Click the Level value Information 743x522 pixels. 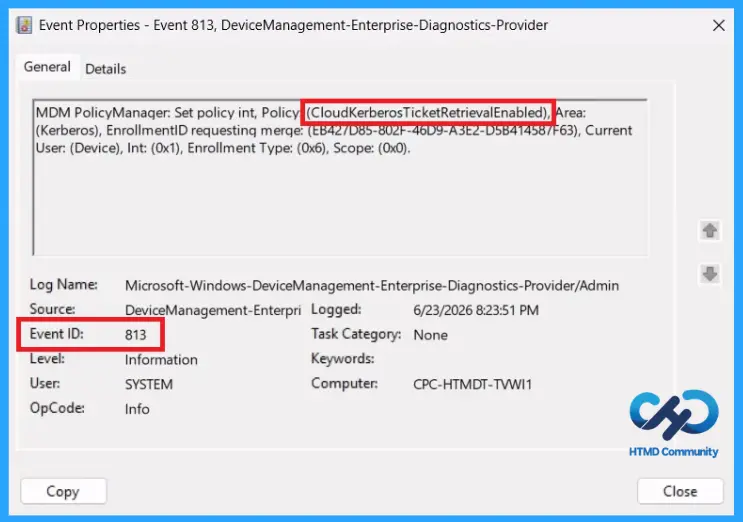click(x=161, y=360)
